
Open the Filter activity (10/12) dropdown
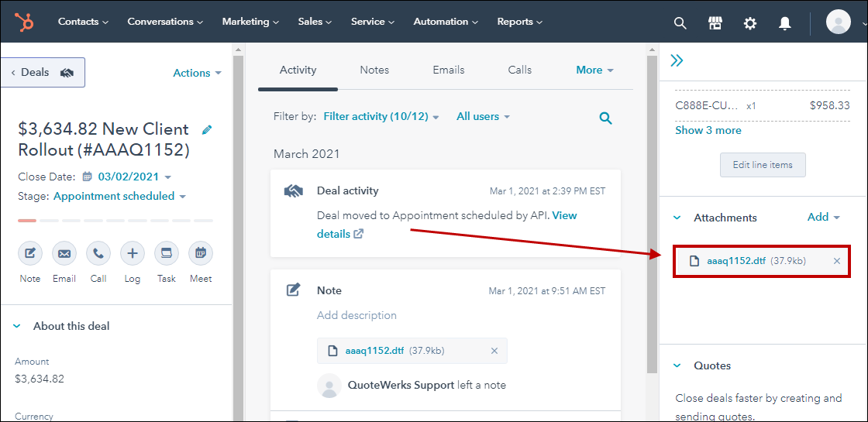pyautogui.click(x=381, y=116)
